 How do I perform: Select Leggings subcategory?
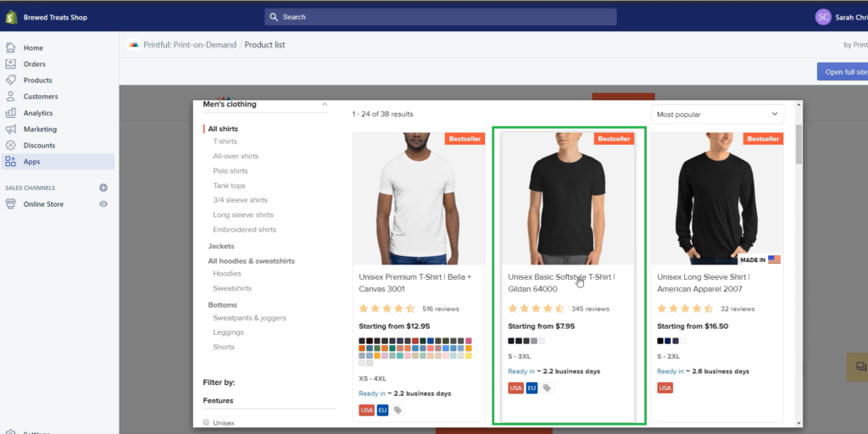229,332
